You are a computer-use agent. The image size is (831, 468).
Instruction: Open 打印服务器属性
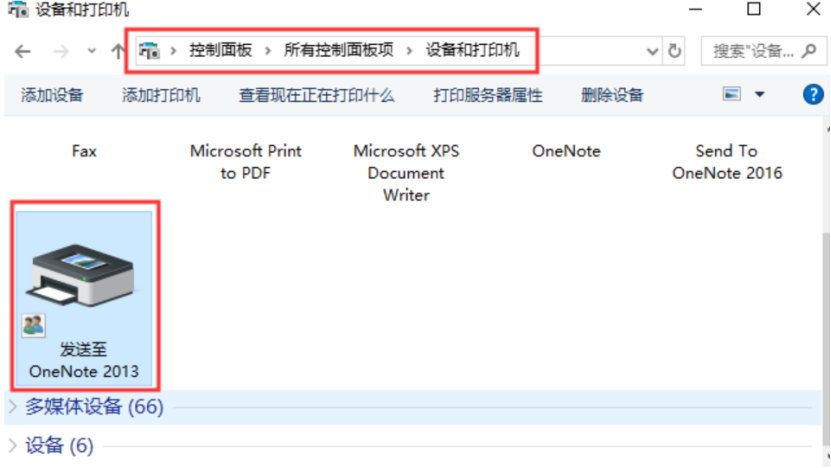tap(488, 95)
